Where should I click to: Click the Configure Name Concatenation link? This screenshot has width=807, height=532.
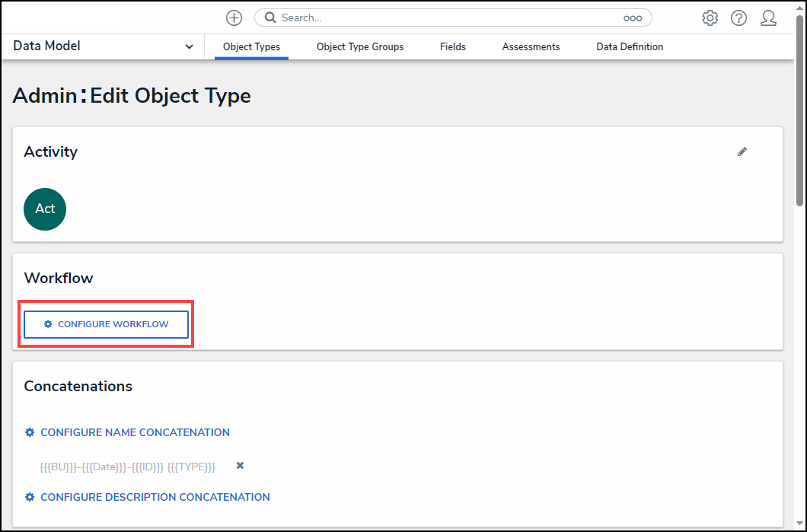point(134,432)
